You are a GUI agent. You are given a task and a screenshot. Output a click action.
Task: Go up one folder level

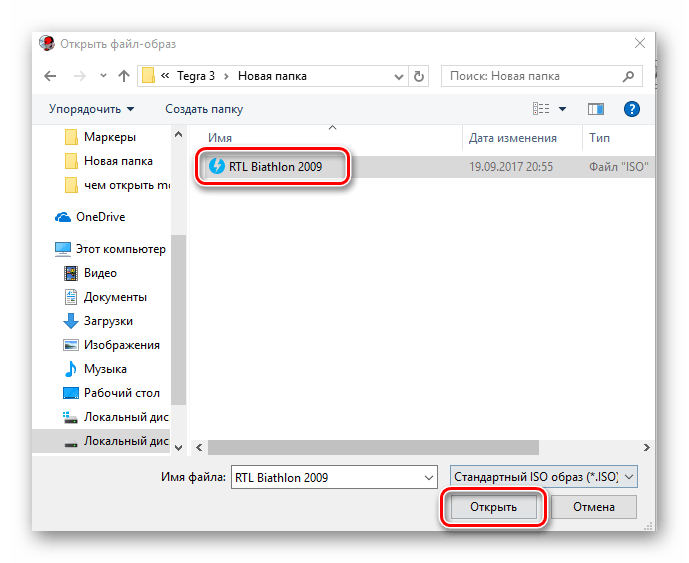(x=124, y=76)
